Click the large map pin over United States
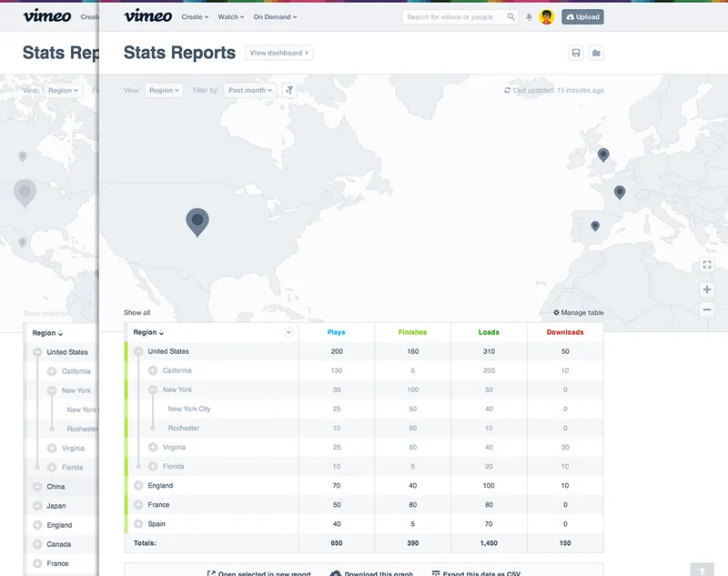728x576 pixels. 197,220
